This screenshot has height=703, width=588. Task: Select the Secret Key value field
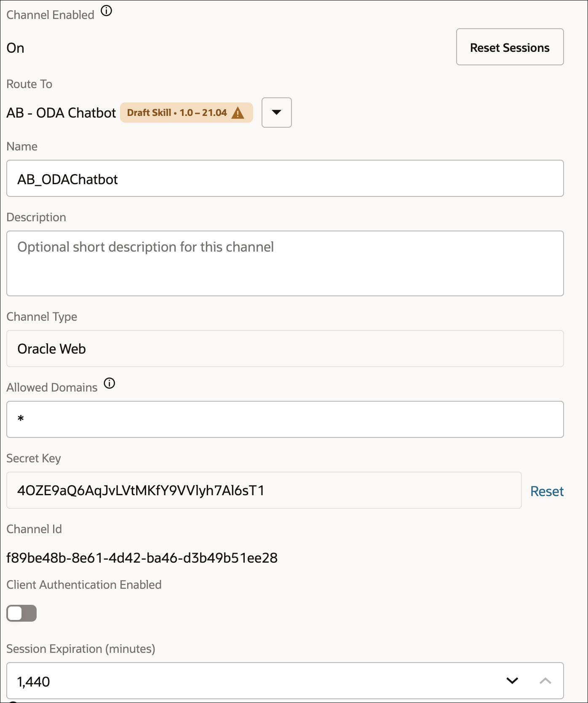[x=264, y=490]
